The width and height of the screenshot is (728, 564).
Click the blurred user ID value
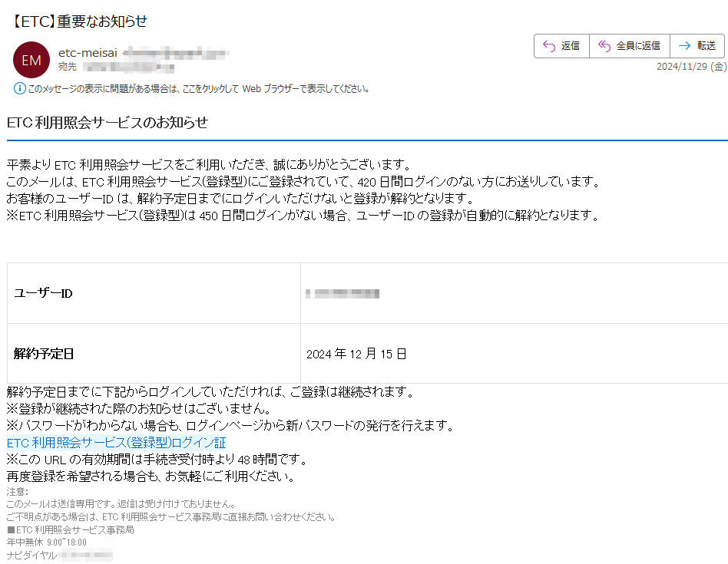tap(342, 293)
